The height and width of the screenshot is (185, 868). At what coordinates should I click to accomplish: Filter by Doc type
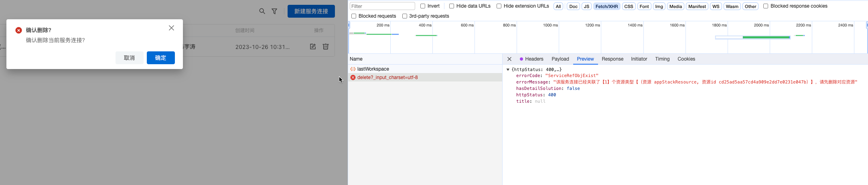click(574, 6)
